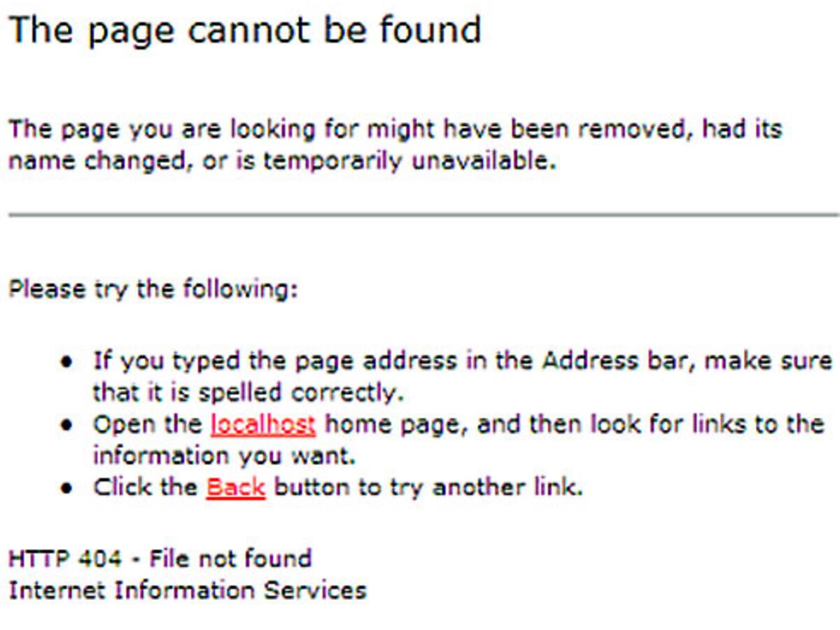Click the 'The page cannot be found' heading
The width and height of the screenshot is (840, 630).
pyautogui.click(x=245, y=31)
